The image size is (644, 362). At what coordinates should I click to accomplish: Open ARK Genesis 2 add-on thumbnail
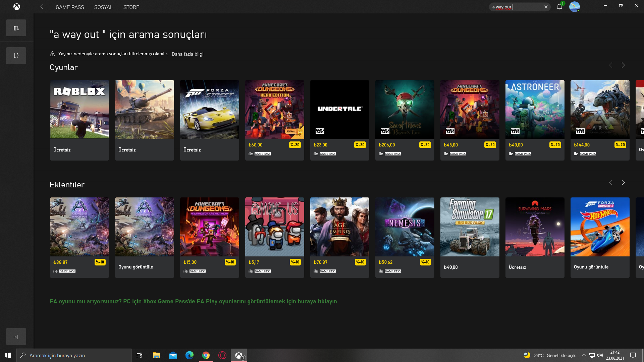tap(145, 227)
